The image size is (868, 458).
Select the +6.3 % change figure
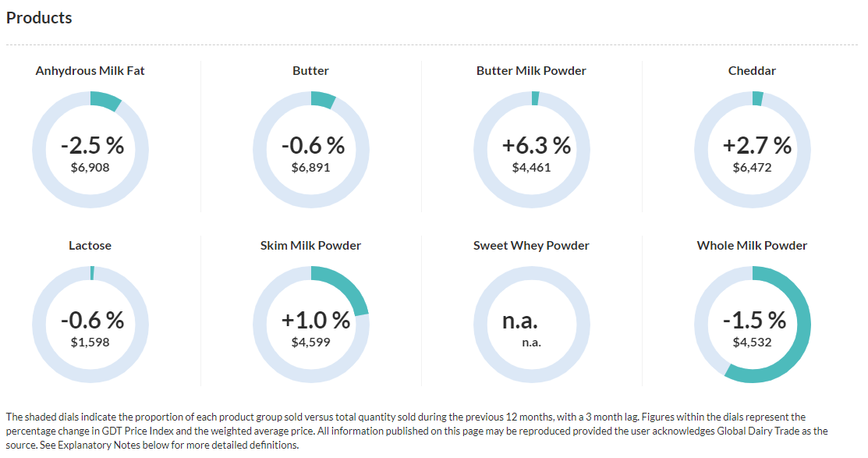pyautogui.click(x=536, y=146)
